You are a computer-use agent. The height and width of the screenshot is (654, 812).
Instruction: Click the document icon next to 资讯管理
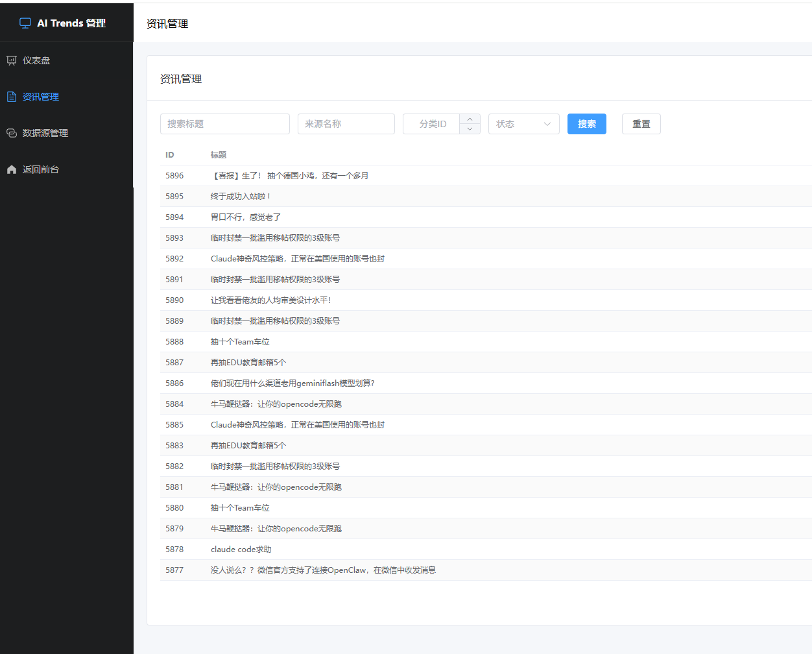[12, 97]
